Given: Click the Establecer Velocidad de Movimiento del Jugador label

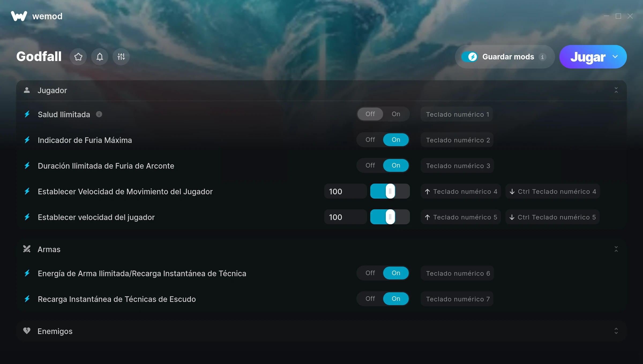Looking at the screenshot, I should [x=125, y=191].
